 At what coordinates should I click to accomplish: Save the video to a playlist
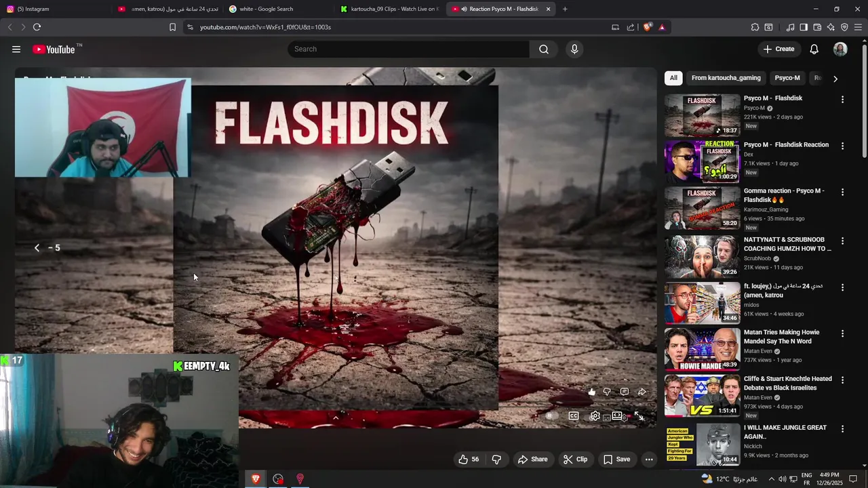point(616,460)
